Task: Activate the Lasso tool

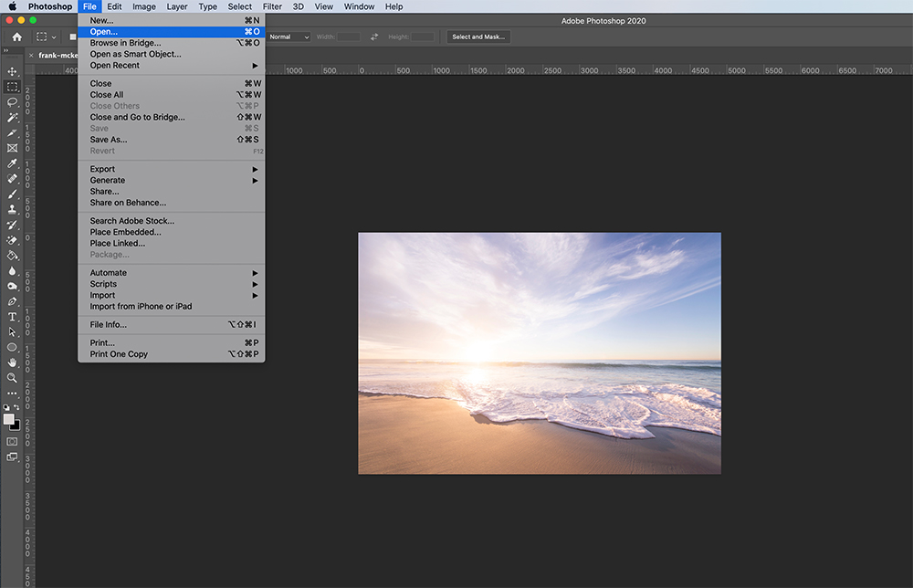Action: pyautogui.click(x=12, y=101)
